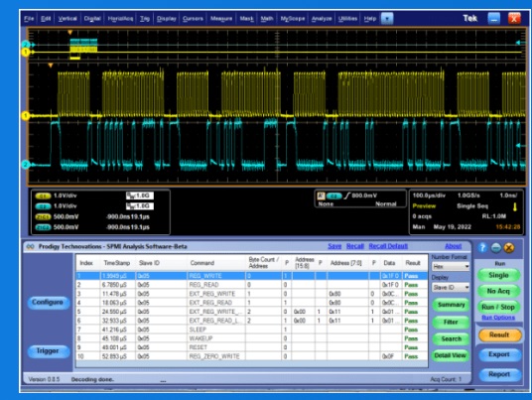Open the Measure menu
The height and width of the screenshot is (400, 532).
click(221, 19)
